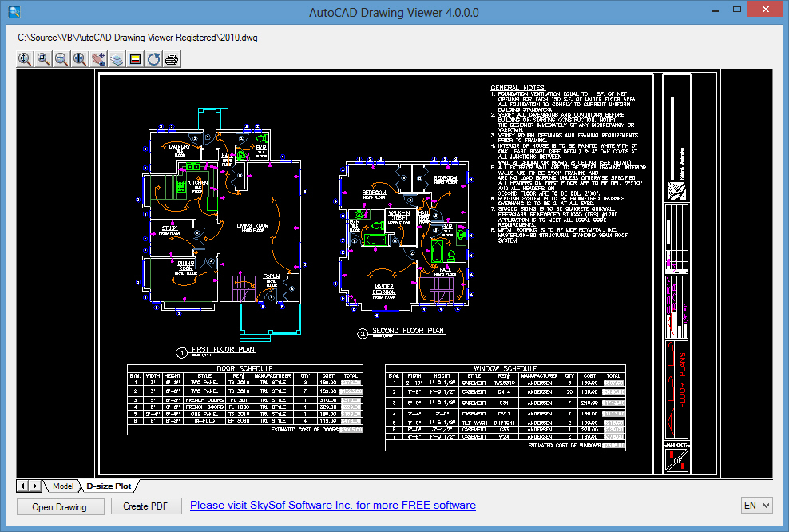Click the Create PDF button
The image size is (789, 532).
145,506
